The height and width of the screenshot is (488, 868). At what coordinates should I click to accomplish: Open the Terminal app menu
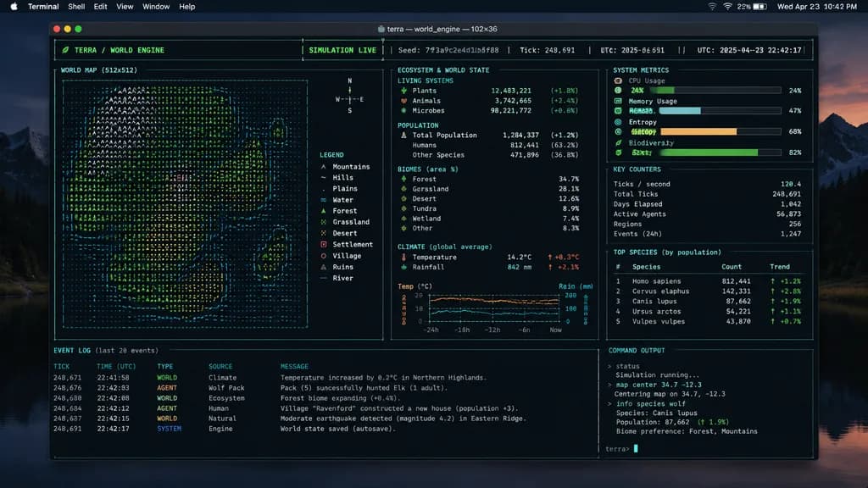click(x=43, y=7)
